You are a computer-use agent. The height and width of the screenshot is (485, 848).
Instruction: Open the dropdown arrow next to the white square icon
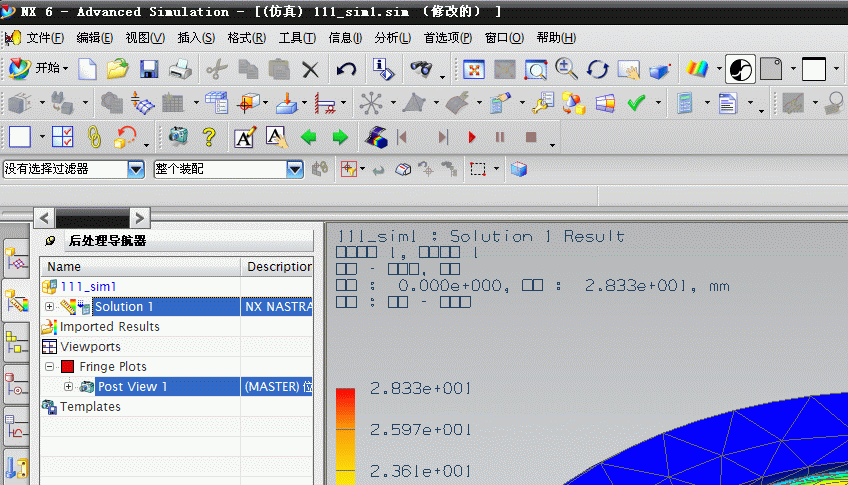point(42,137)
